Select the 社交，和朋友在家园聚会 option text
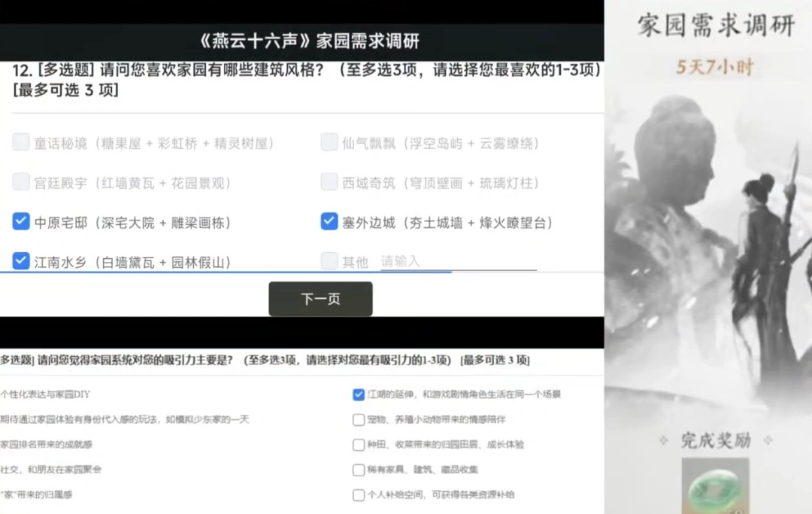The width and height of the screenshot is (812, 514). click(51, 470)
